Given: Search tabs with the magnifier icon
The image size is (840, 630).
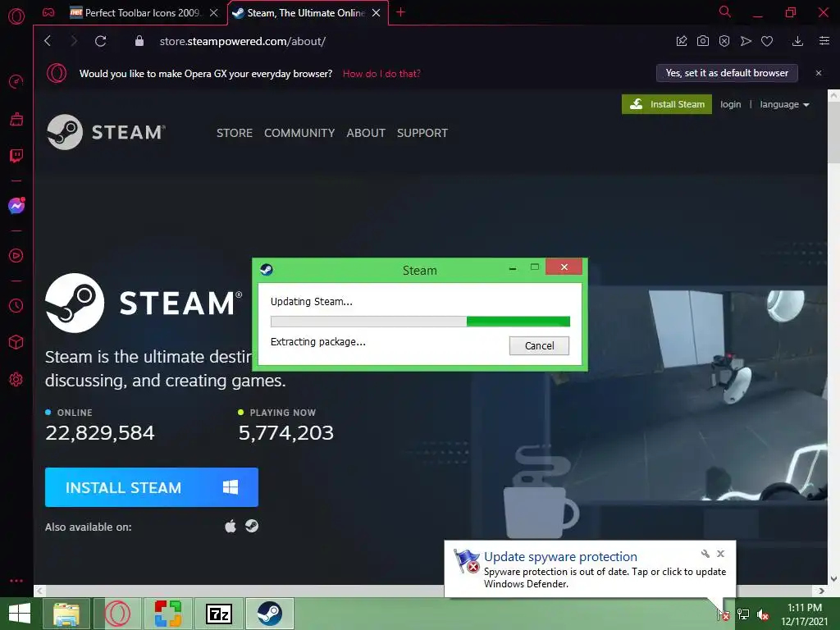Looking at the screenshot, I should click(x=725, y=11).
